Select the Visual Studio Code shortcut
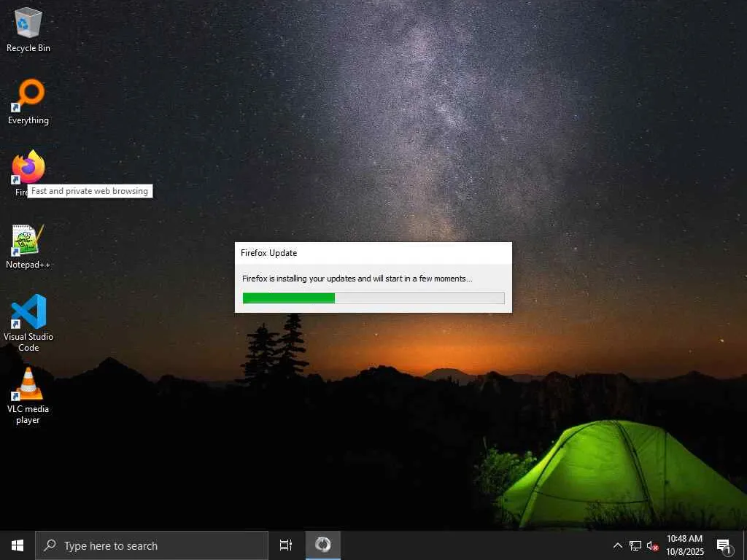The image size is (747, 560). (x=28, y=323)
